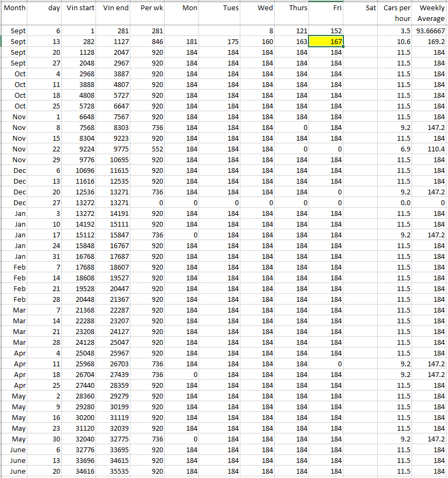Select the Per wk header cell
This screenshot has width=448, height=478.
pos(148,9)
